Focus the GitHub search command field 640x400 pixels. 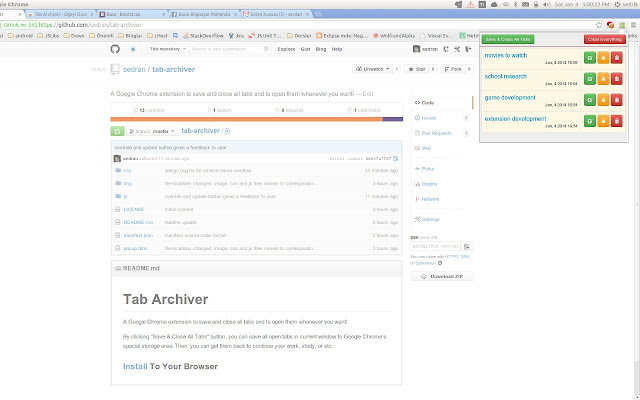(229, 49)
